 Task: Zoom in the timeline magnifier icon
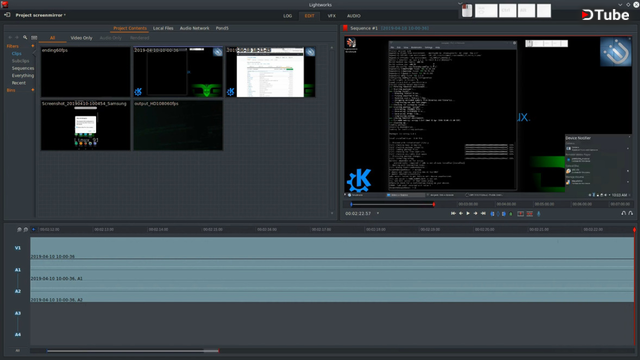coord(26,229)
